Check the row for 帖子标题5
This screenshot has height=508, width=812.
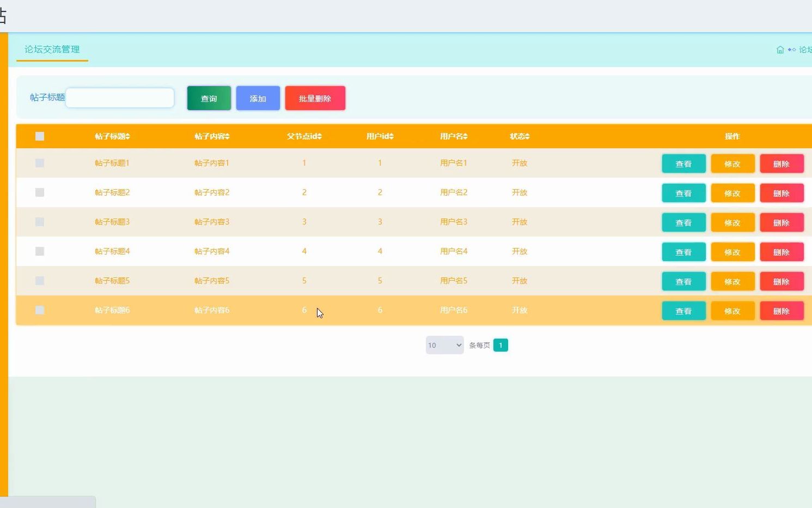click(x=40, y=281)
